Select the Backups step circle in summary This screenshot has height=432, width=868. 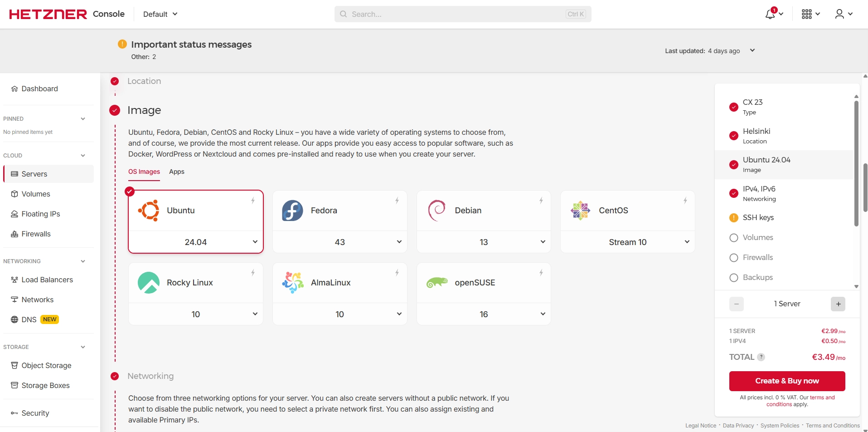click(734, 278)
